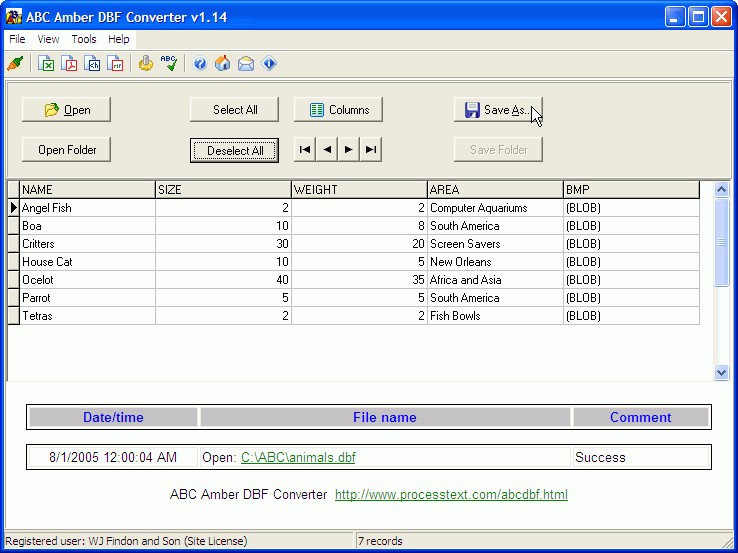The width and height of the screenshot is (738, 553).
Task: Open the File menu
Action: pyautogui.click(x=17, y=39)
